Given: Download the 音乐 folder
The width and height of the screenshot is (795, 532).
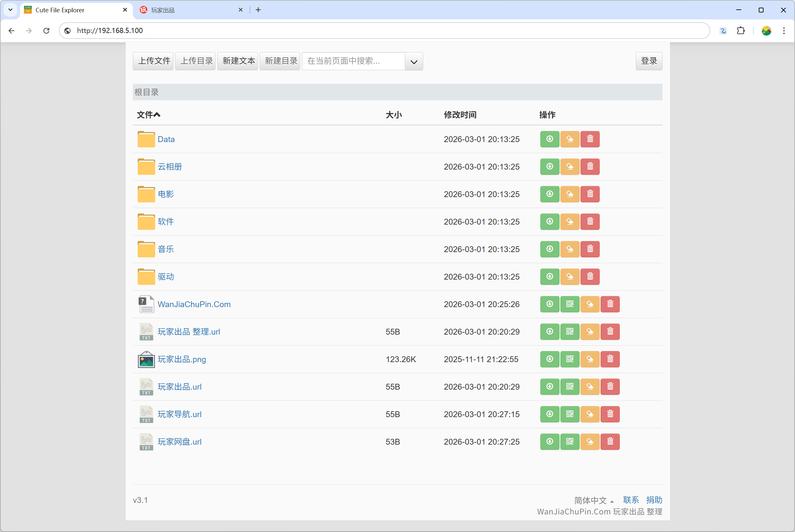Looking at the screenshot, I should [549, 249].
